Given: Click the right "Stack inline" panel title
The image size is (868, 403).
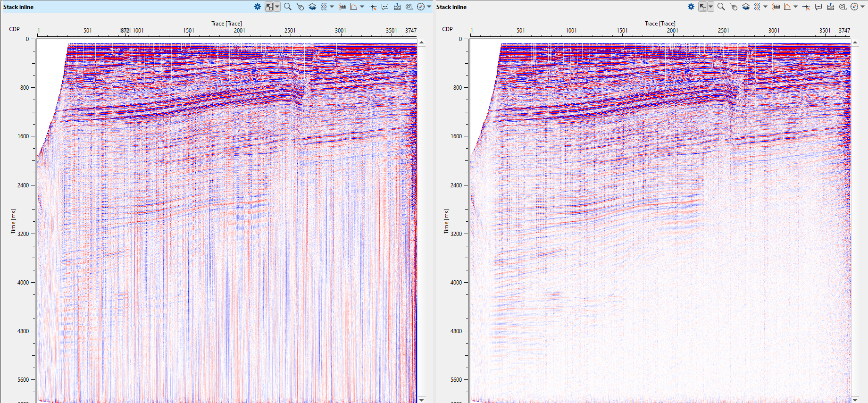Looking at the screenshot, I should (451, 7).
